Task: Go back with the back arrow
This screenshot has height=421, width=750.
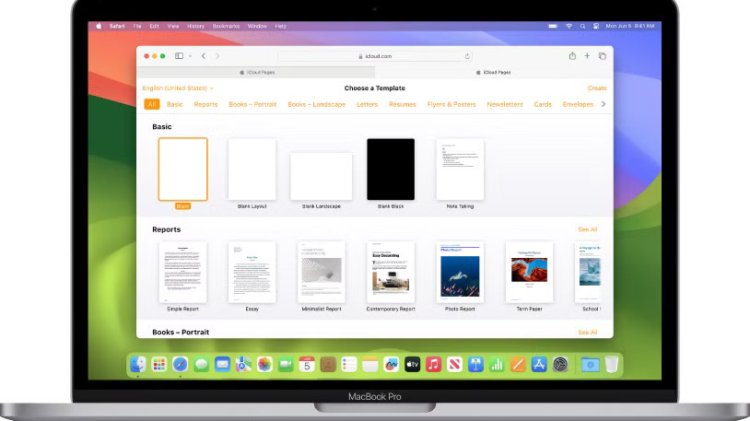Action: 203,56
